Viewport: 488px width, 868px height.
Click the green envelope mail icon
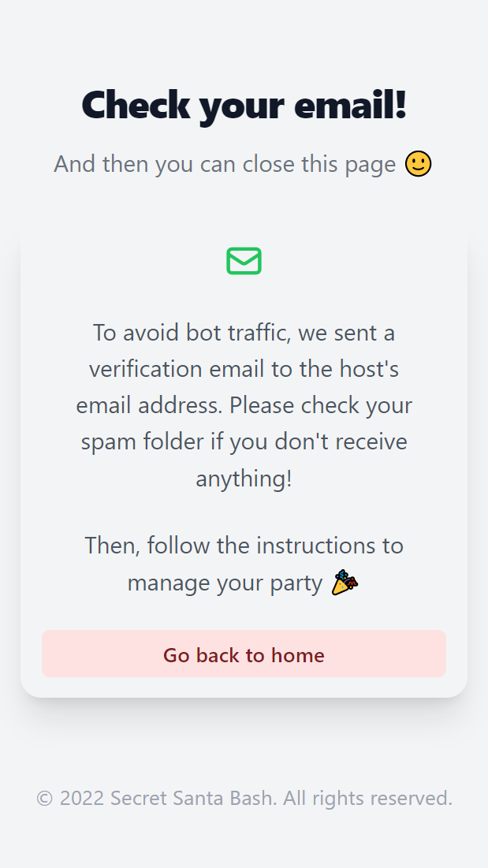pos(244,261)
